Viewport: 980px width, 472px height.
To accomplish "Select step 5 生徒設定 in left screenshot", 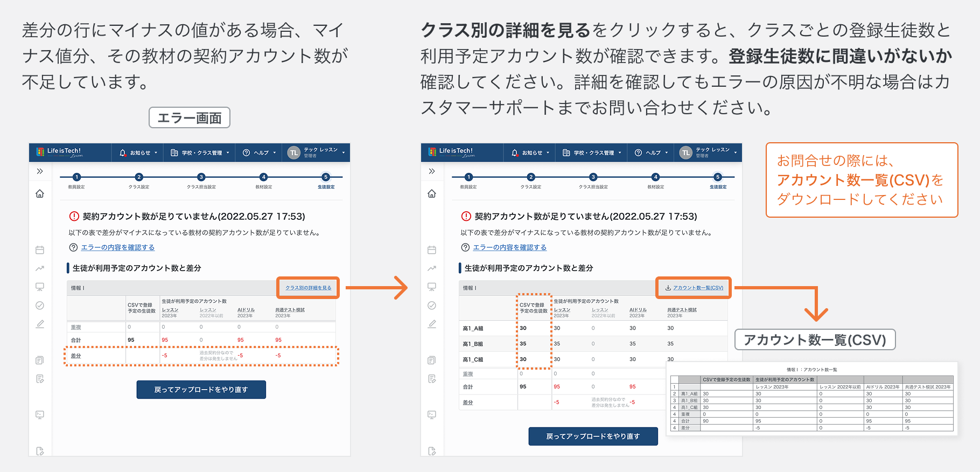I will pos(326,181).
